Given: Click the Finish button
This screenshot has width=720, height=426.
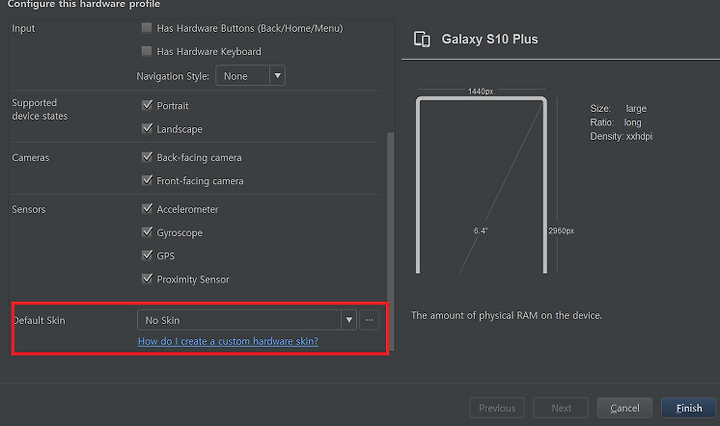Looking at the screenshot, I should coord(688,408).
